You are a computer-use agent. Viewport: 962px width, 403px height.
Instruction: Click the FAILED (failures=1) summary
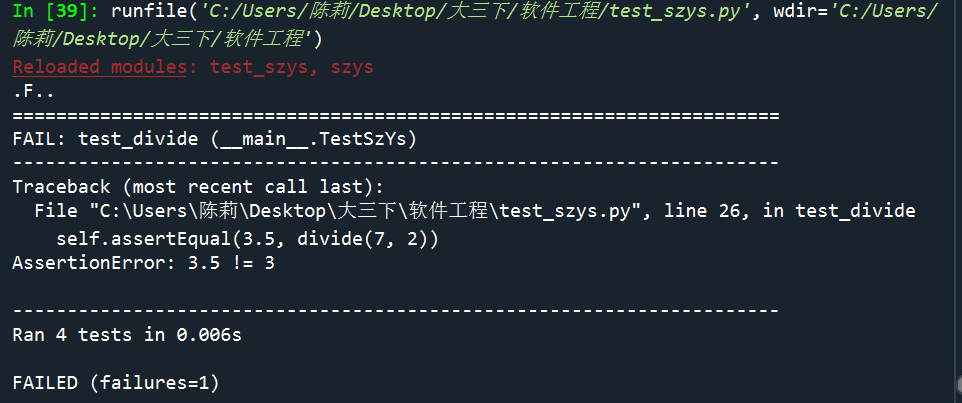point(115,383)
